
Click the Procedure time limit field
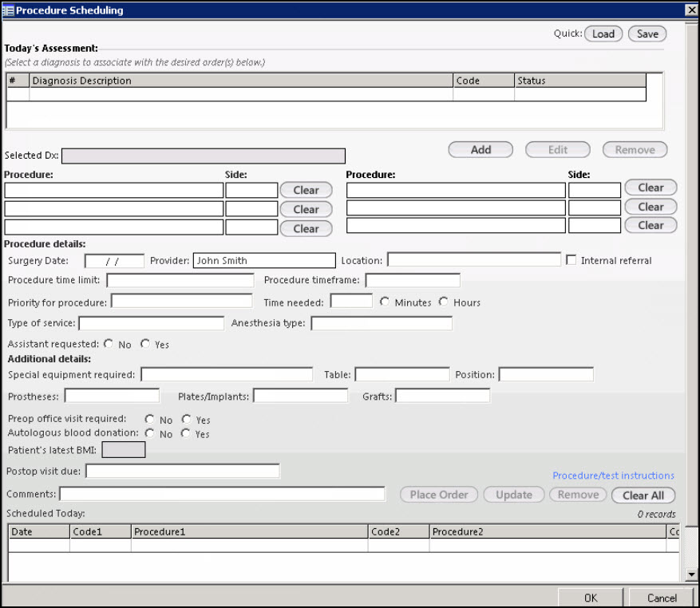(180, 280)
